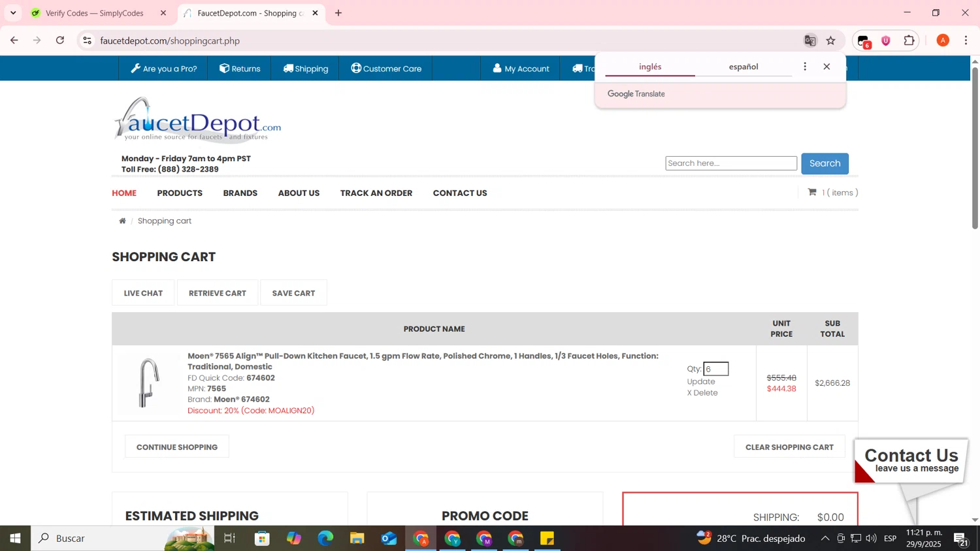Open Customer Care link
The height and width of the screenshot is (551, 980).
[x=386, y=69]
